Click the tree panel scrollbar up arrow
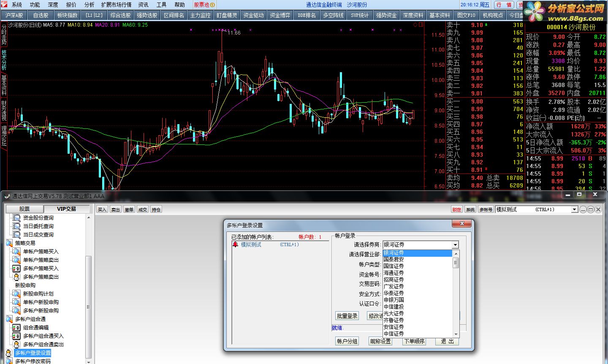Viewport: 608px width, 364px height. (x=89, y=217)
